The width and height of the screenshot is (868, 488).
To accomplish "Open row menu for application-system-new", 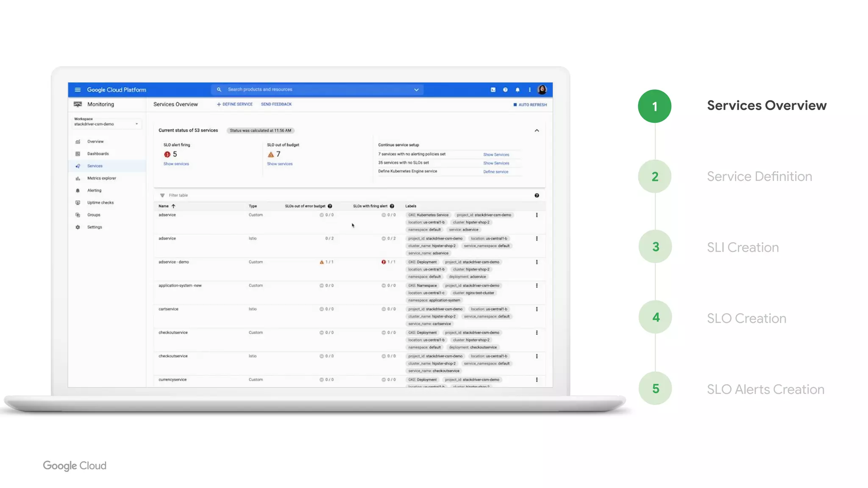I will coord(537,286).
